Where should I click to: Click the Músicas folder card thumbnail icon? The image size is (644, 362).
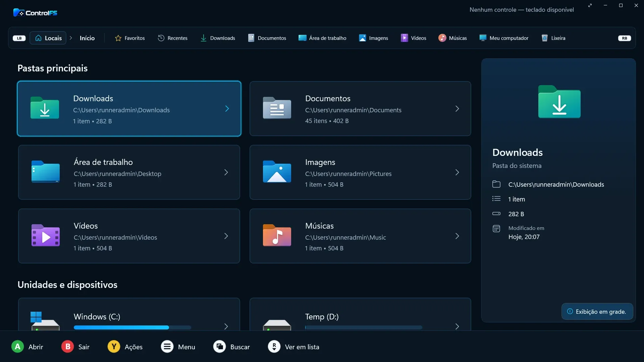pyautogui.click(x=277, y=235)
